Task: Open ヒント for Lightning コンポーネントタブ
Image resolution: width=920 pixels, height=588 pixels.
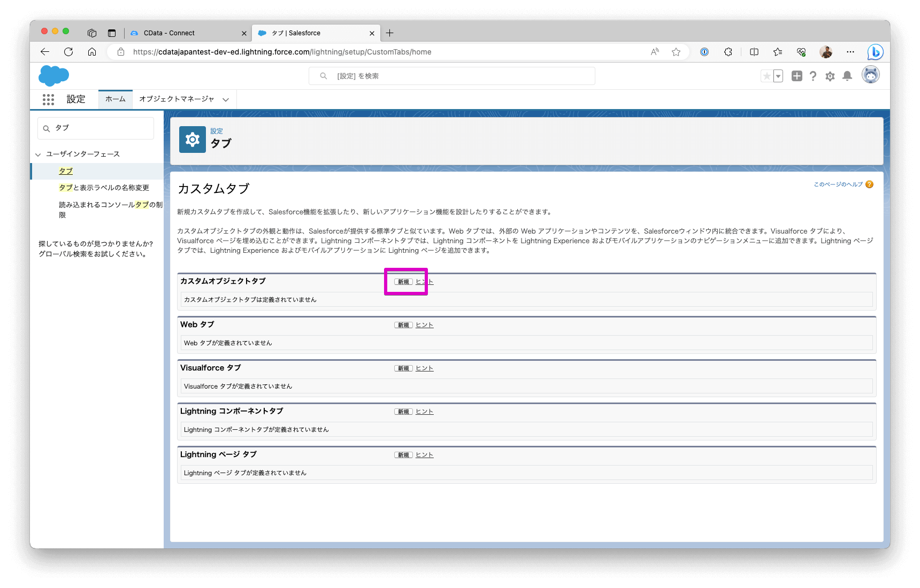Action: [425, 412]
